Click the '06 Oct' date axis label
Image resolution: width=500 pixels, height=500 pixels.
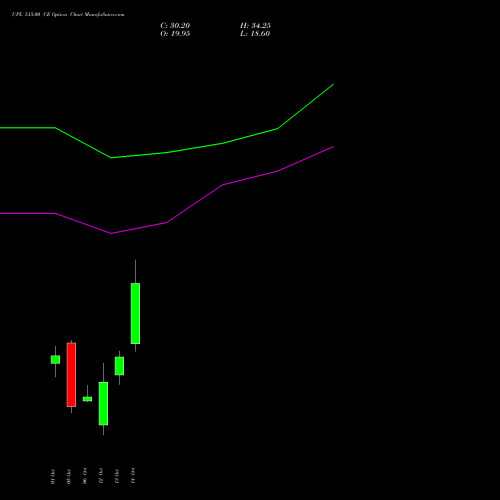(85, 476)
